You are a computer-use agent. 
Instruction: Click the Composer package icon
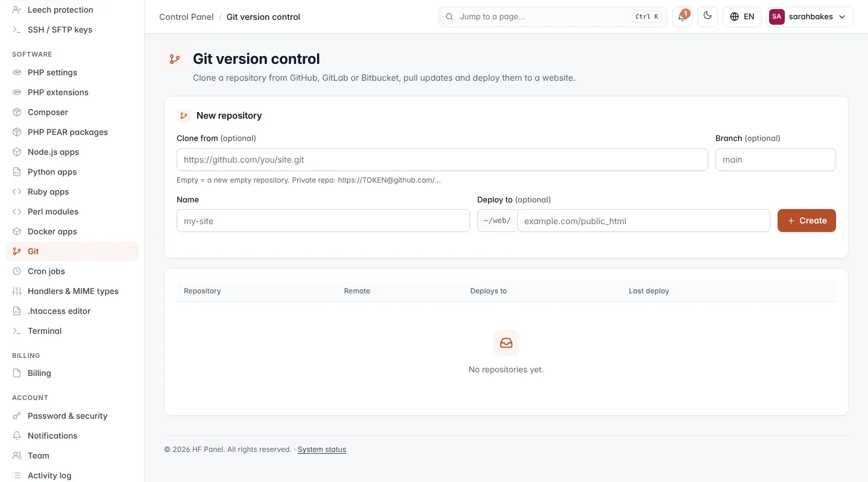coord(17,112)
